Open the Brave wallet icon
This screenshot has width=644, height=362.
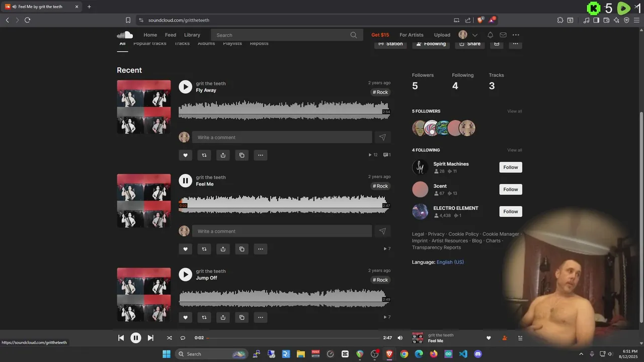pos(606,20)
